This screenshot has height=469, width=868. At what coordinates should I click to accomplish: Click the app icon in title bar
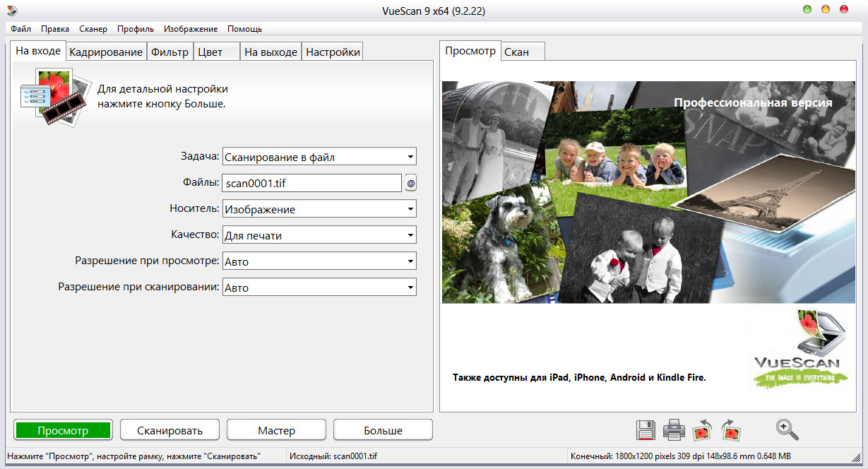point(12,10)
